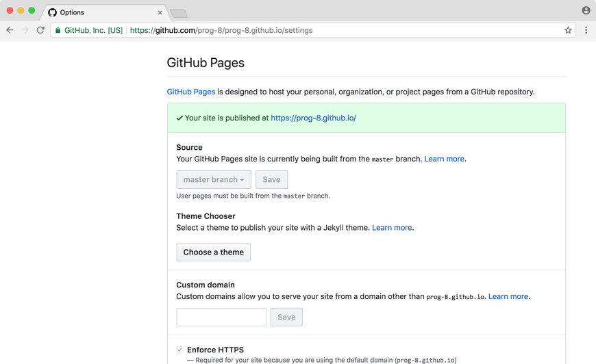Open the Chrome three-dot menu
This screenshot has height=364, width=596.
pyautogui.click(x=586, y=30)
